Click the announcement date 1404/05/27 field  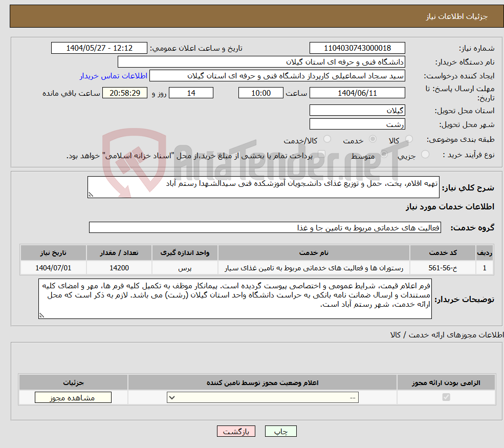(99, 48)
